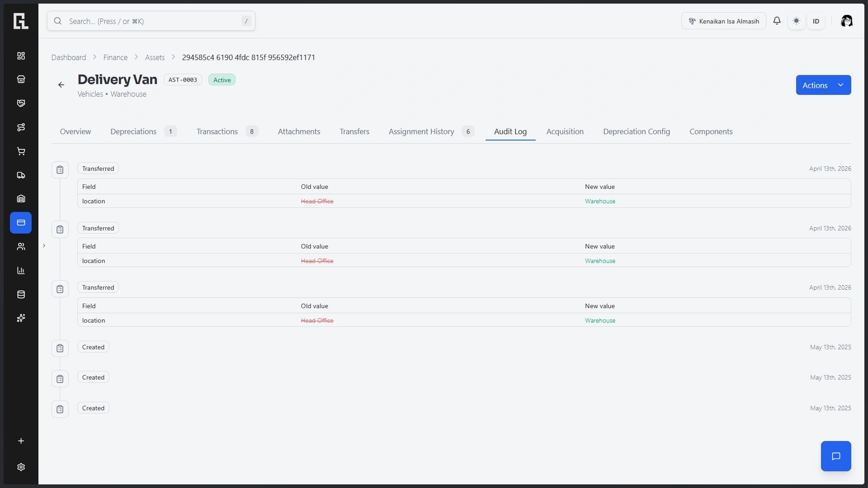Open the database icon in sidebar

point(21,295)
